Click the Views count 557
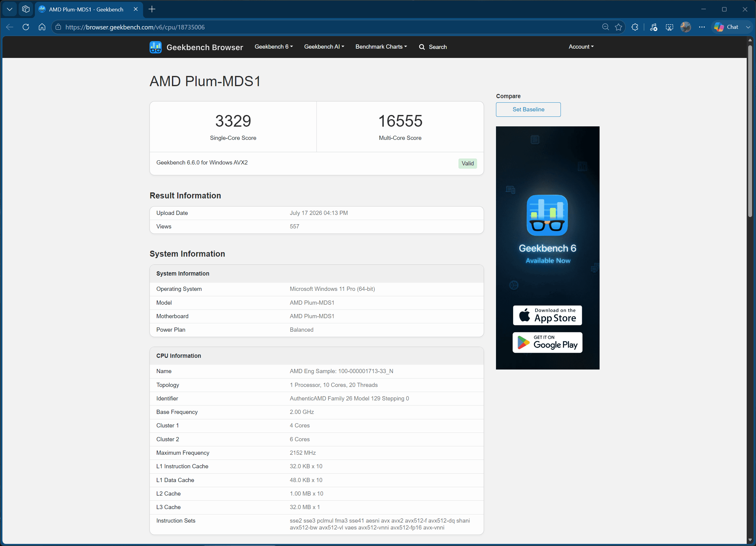The image size is (756, 546). tap(294, 226)
